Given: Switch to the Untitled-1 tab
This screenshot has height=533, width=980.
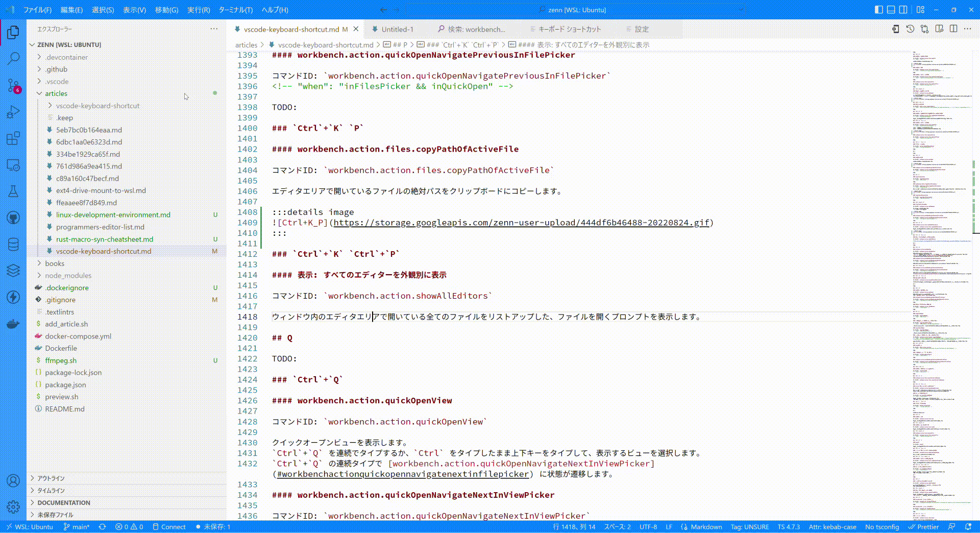Looking at the screenshot, I should click(x=397, y=29).
